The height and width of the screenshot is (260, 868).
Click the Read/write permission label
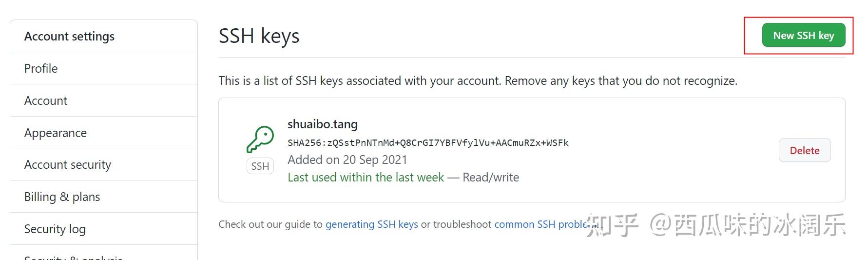tap(491, 178)
